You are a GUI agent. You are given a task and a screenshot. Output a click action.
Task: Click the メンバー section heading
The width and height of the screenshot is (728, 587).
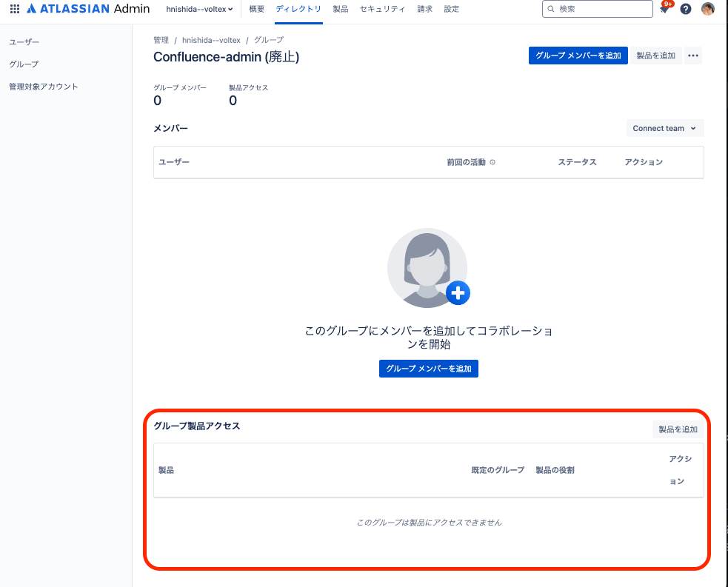click(170, 129)
